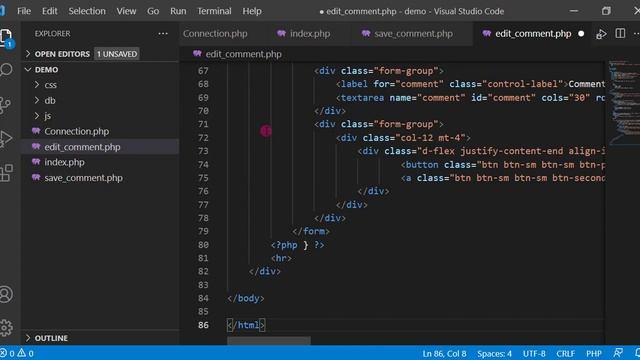The image size is (640, 360).
Task: Open the Search view in activity bar
Action: coord(6,70)
